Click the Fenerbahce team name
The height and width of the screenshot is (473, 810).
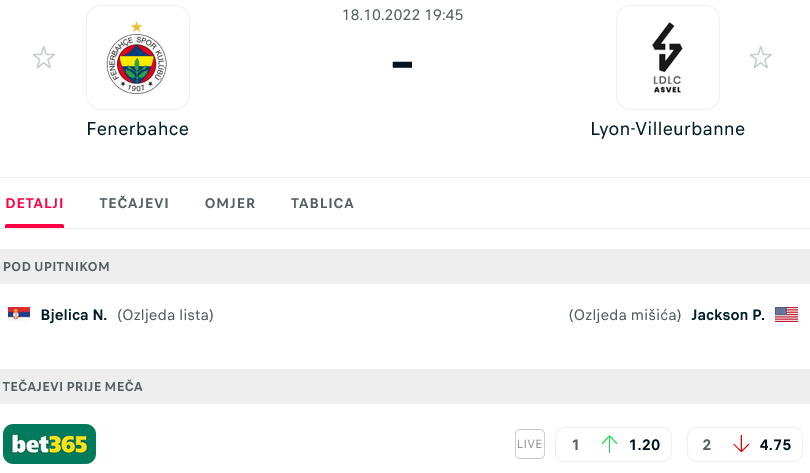(x=138, y=129)
